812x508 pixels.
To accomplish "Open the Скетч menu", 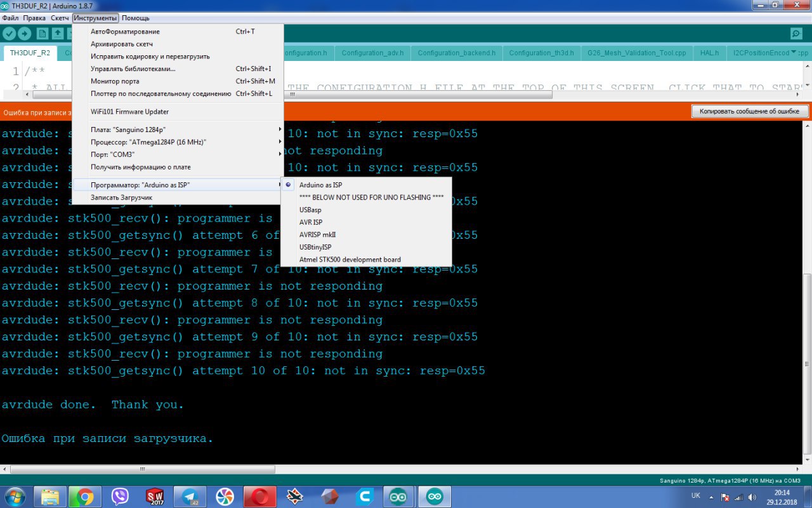I will 60,18.
